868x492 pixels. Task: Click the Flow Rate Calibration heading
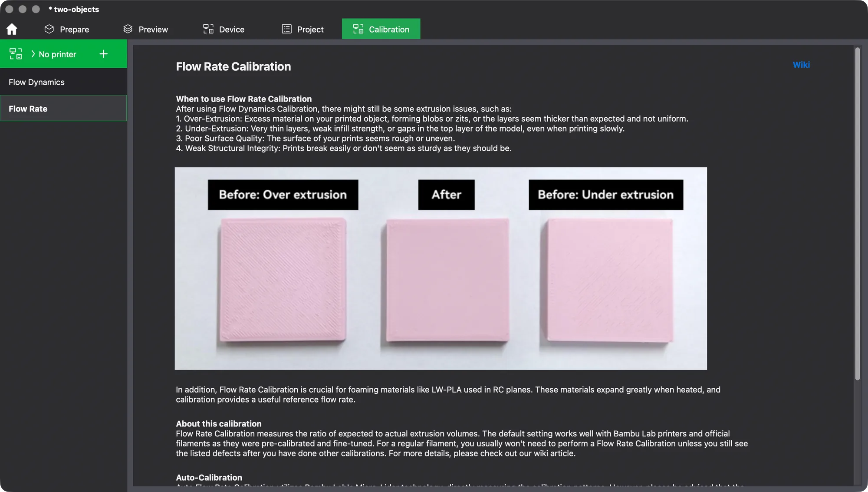(x=233, y=66)
